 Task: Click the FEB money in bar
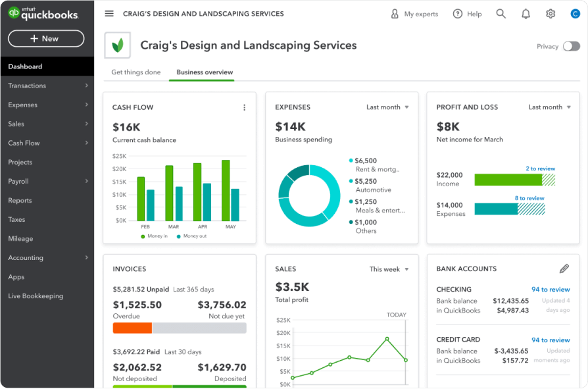point(141,199)
